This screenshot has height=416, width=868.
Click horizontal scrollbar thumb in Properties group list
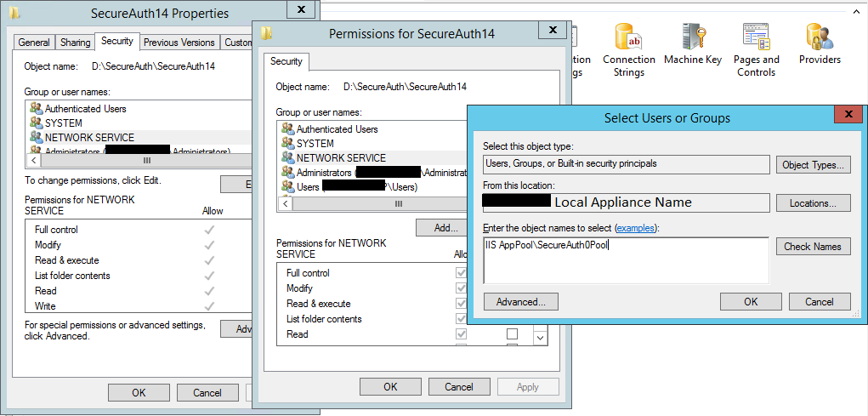147,160
